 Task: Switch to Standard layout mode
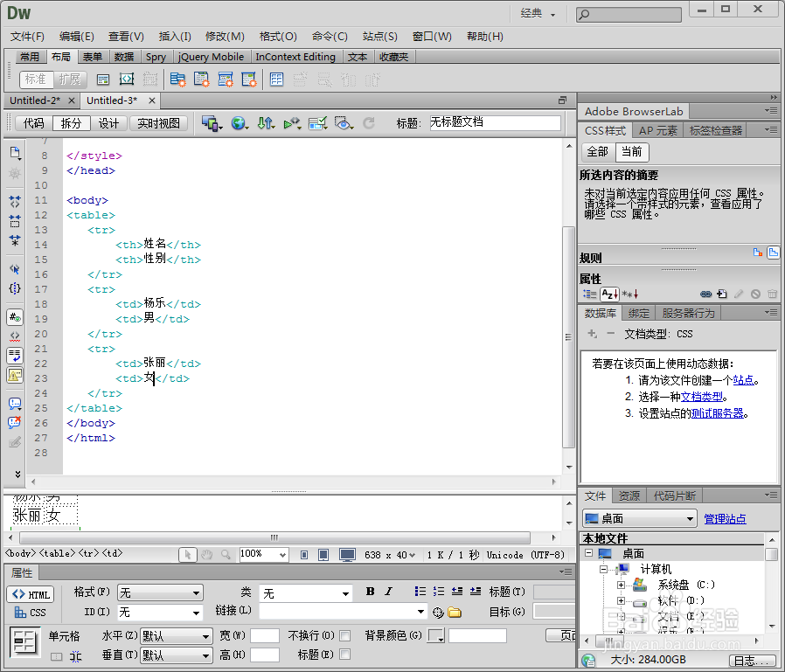36,79
